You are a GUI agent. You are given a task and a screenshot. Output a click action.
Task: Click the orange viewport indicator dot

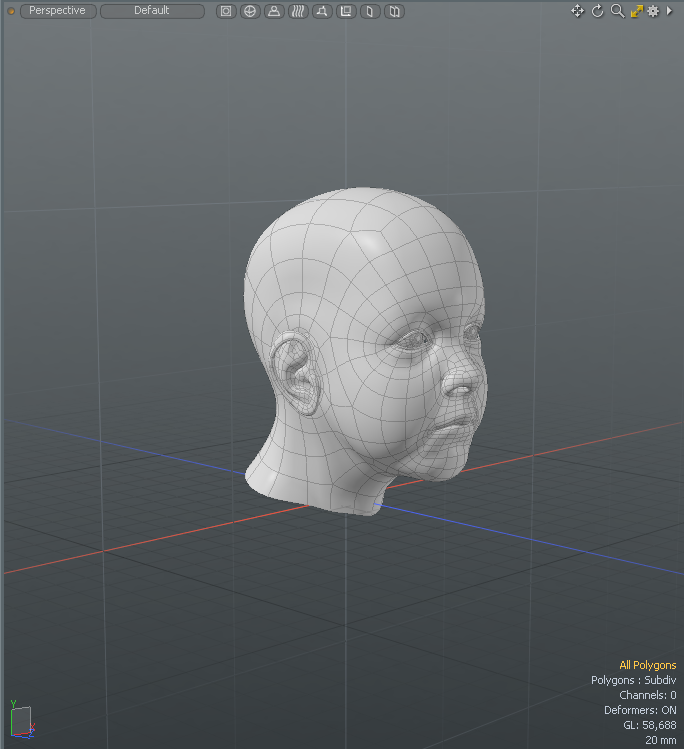click(x=12, y=11)
